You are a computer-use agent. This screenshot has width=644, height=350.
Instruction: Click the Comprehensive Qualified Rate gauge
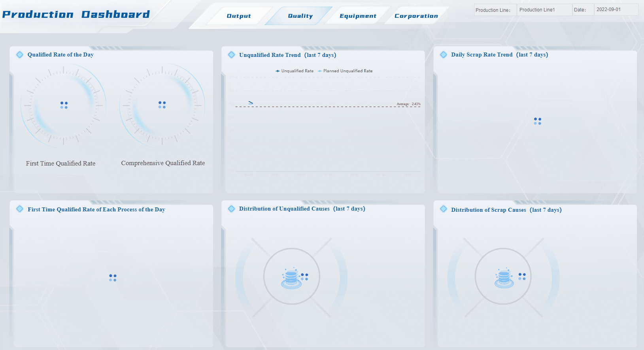click(162, 105)
